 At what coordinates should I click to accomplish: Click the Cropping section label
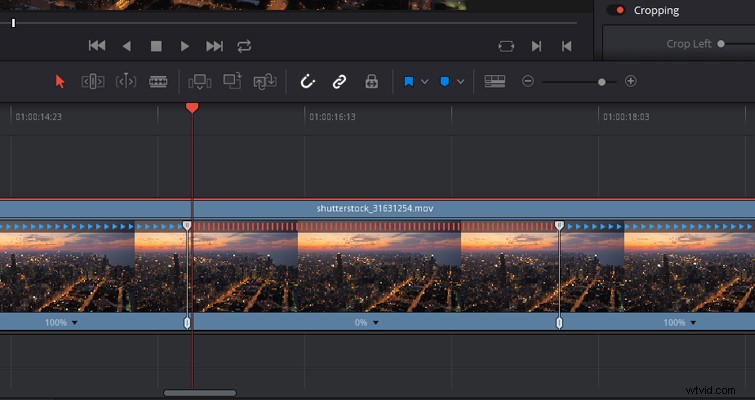tap(656, 11)
